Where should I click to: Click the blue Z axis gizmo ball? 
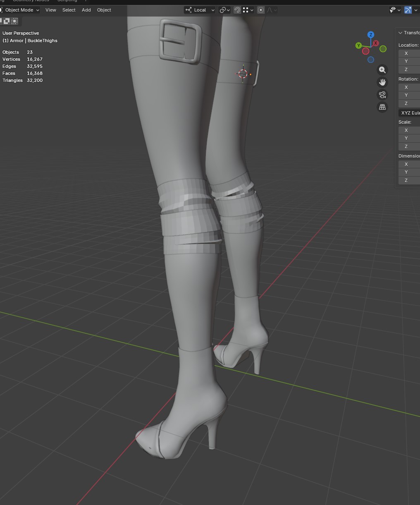coord(371,35)
